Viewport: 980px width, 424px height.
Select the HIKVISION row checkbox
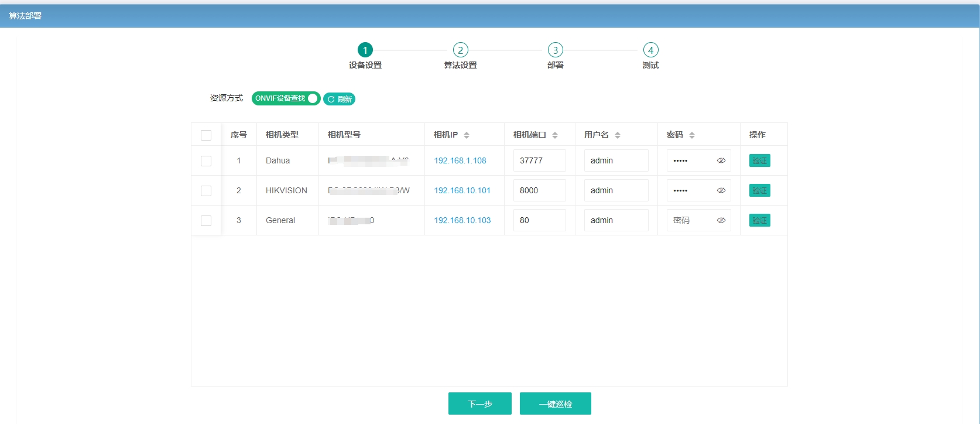click(206, 191)
